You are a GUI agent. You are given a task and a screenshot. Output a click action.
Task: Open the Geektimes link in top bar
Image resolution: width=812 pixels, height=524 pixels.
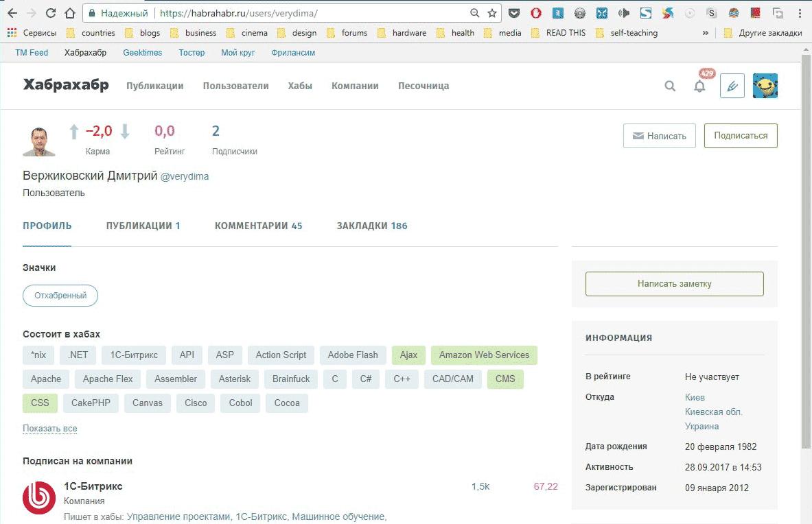coord(142,53)
